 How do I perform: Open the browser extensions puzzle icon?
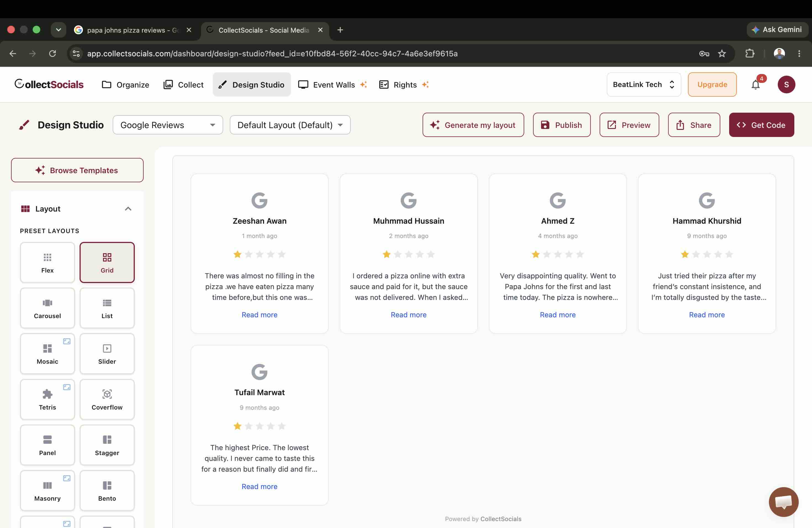(750, 54)
